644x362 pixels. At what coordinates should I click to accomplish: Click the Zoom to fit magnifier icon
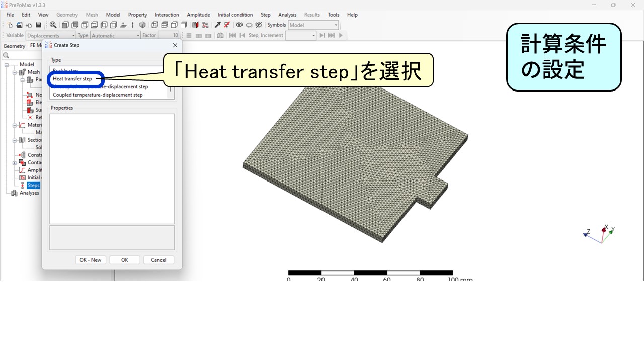pyautogui.click(x=53, y=25)
